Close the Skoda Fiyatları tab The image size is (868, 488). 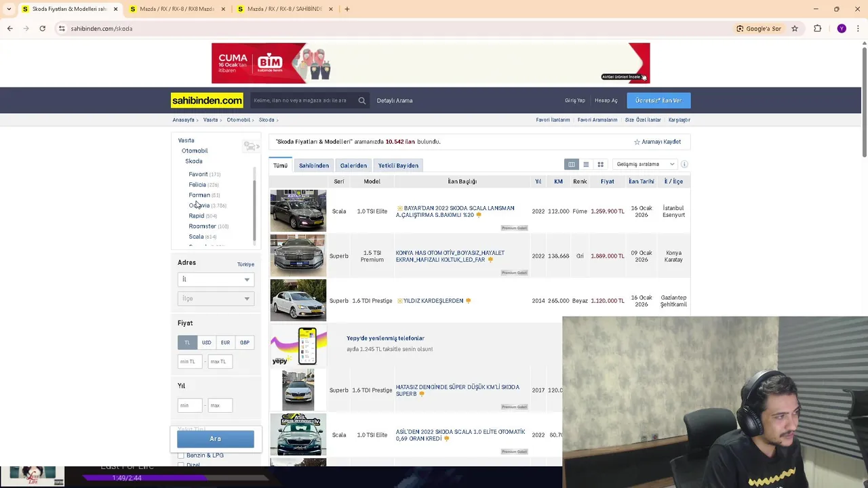(115, 9)
